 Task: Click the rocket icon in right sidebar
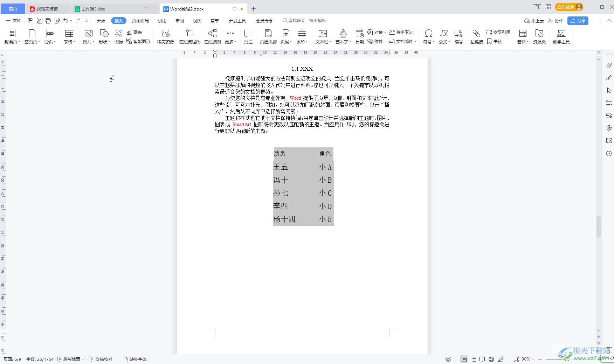[609, 65]
